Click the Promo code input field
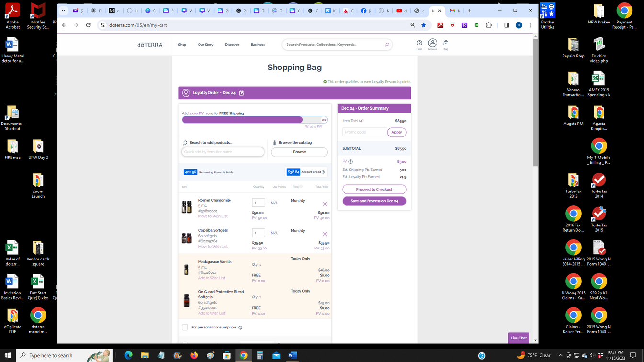644x362 pixels. tap(365, 132)
